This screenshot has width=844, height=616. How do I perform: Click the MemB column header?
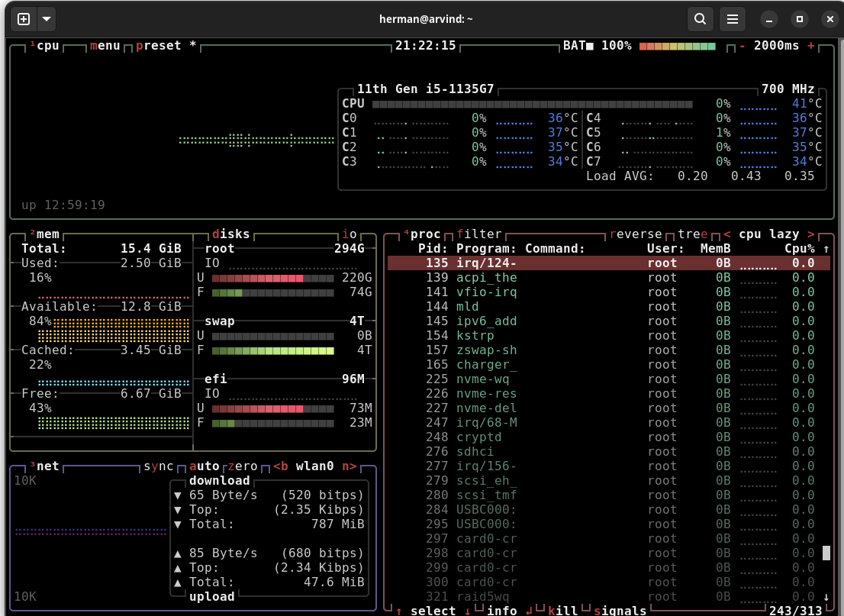715,249
